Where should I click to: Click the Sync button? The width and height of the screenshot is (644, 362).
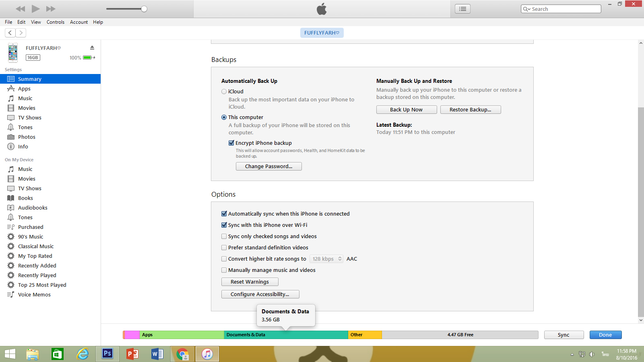point(563,335)
